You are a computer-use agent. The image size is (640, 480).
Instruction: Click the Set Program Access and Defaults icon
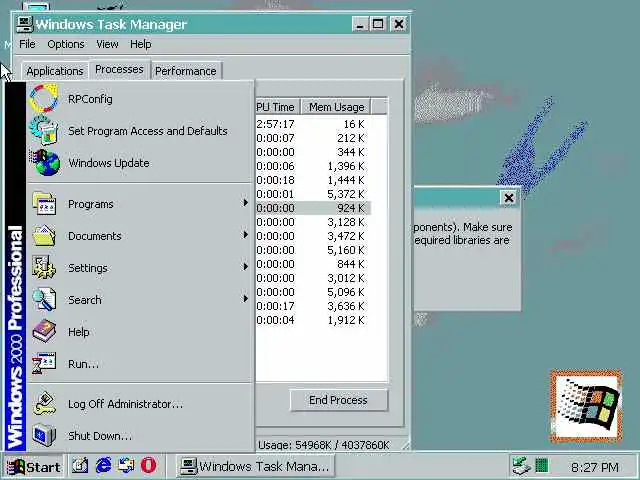point(45,131)
